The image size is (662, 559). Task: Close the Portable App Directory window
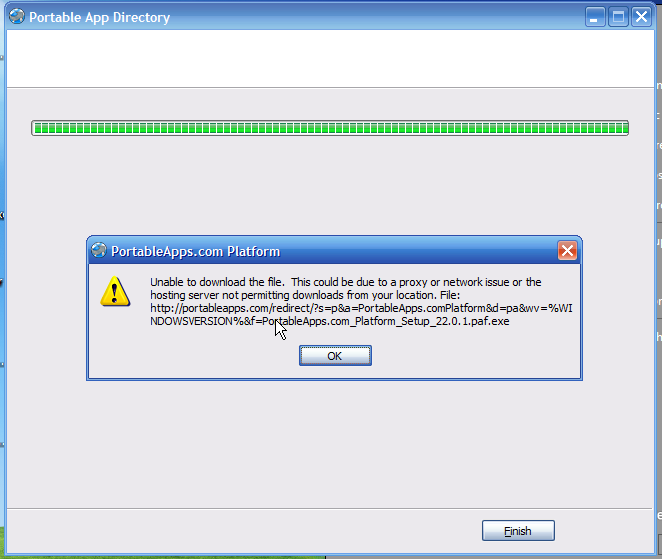click(x=641, y=17)
